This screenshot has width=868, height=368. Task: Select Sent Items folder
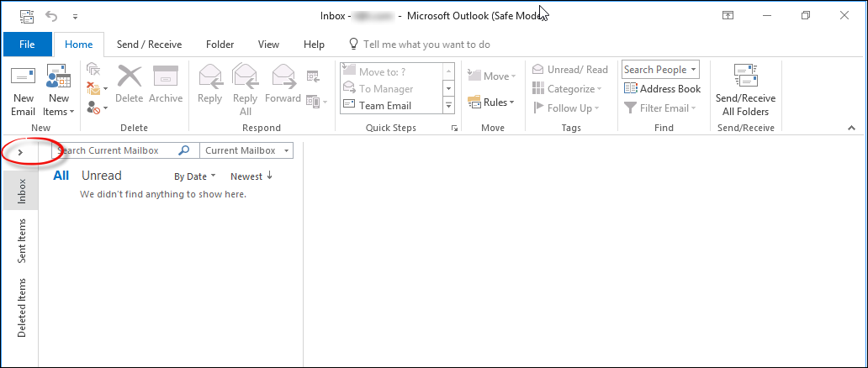tap(21, 241)
